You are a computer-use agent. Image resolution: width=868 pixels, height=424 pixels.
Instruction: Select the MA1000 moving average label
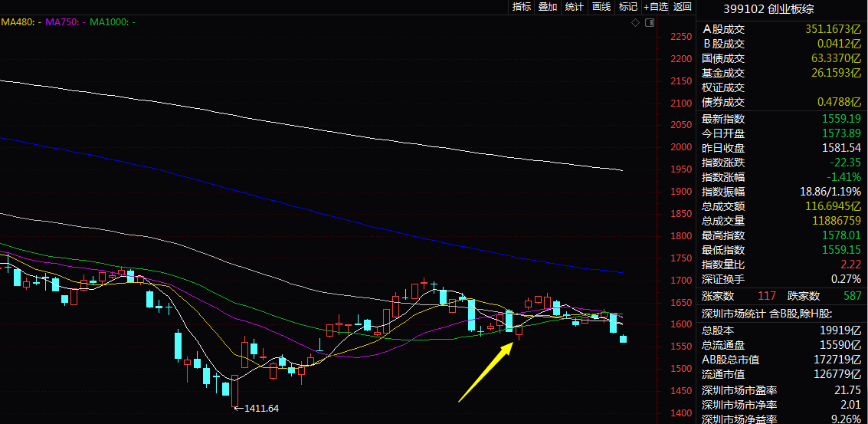point(113,22)
